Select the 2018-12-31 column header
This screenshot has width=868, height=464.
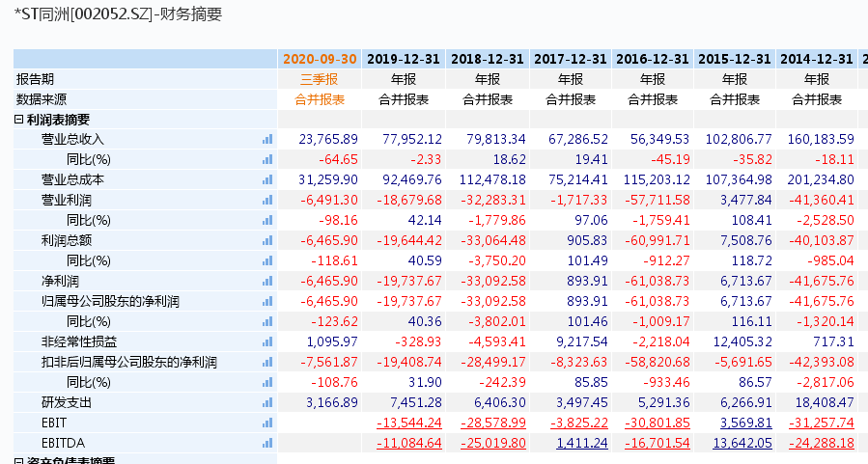pyautogui.click(x=488, y=59)
